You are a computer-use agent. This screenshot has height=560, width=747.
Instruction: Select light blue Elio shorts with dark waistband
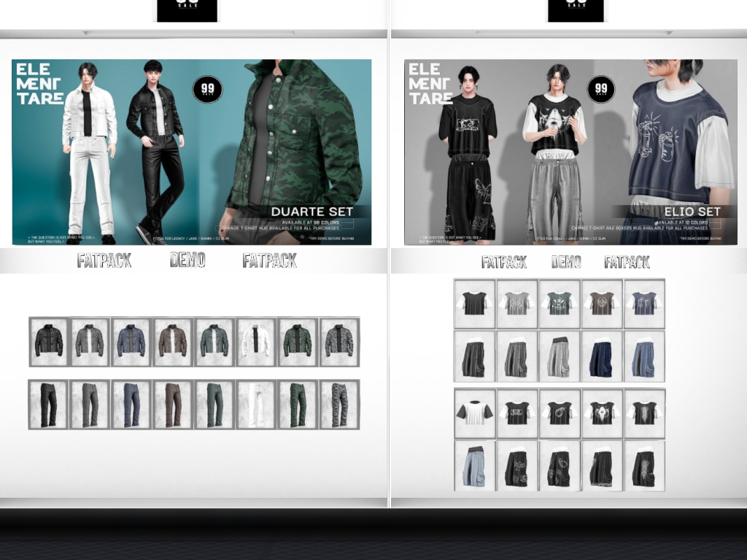pos(475,465)
